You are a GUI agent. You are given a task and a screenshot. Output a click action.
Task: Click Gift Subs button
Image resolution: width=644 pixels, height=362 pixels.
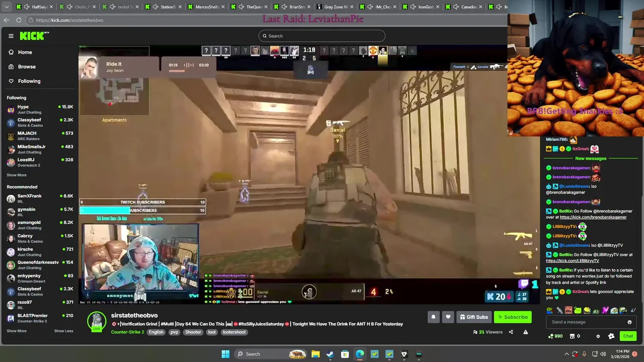[473, 317]
